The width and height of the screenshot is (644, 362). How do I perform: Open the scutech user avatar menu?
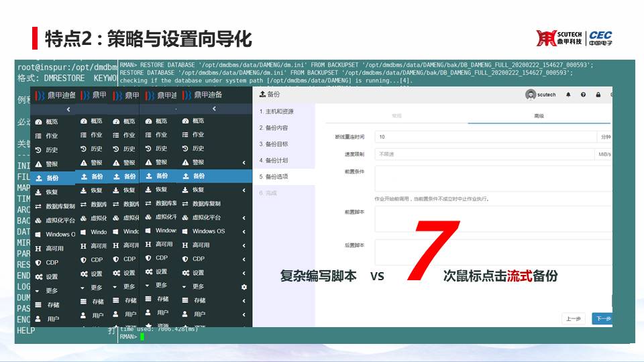540,95
